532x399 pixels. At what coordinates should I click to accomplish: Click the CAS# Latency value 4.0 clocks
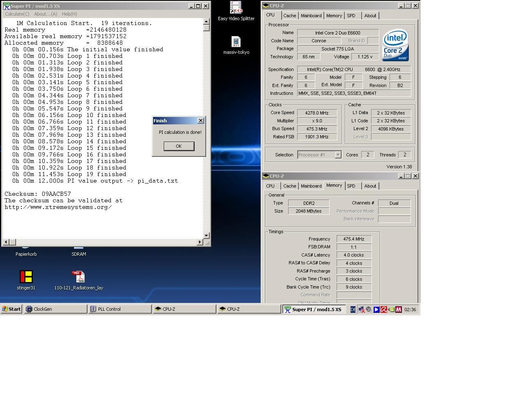click(x=354, y=255)
